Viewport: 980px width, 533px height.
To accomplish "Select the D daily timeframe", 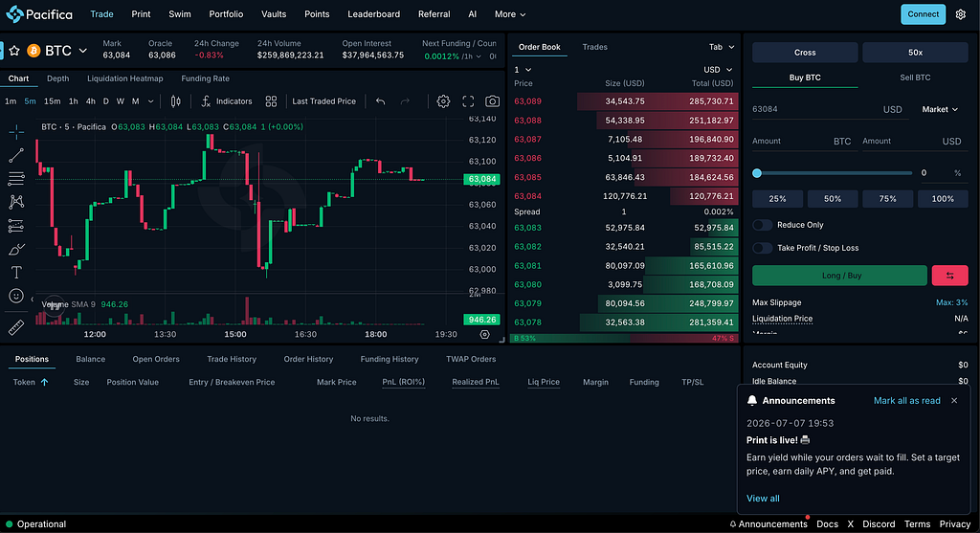I will coord(105,101).
